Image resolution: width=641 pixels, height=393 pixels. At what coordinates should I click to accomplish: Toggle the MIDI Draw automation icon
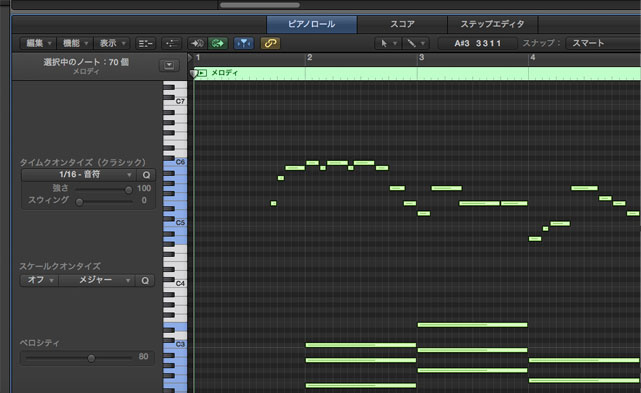coord(172,43)
